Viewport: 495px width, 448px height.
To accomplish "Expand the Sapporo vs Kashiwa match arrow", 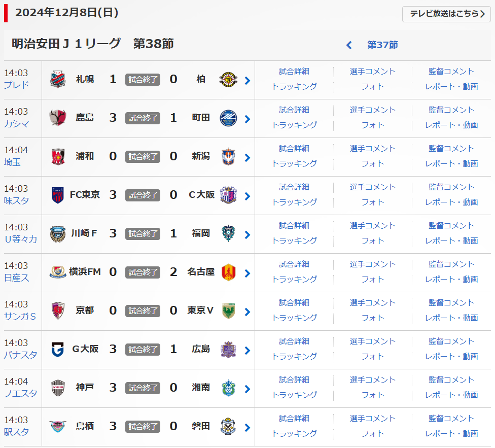I will coord(247,80).
